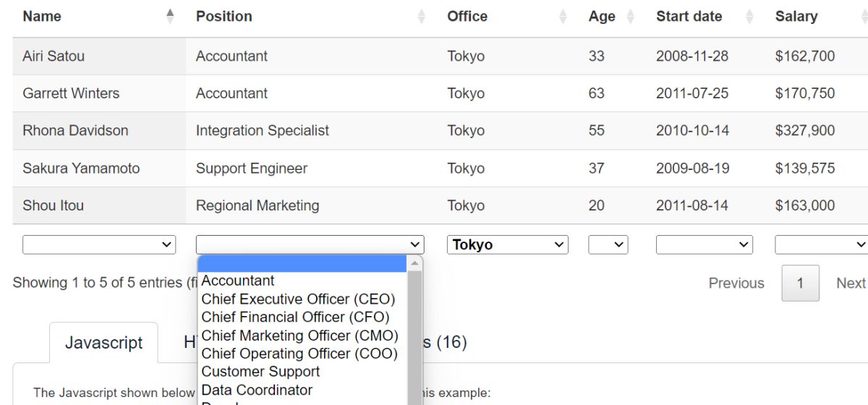This screenshot has height=405, width=868.
Task: Open the Age filter dropdown
Action: 608,245
